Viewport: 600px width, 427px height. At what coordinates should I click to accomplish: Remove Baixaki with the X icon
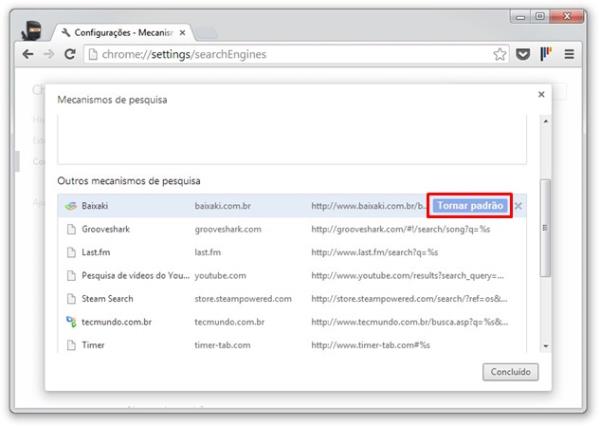518,206
